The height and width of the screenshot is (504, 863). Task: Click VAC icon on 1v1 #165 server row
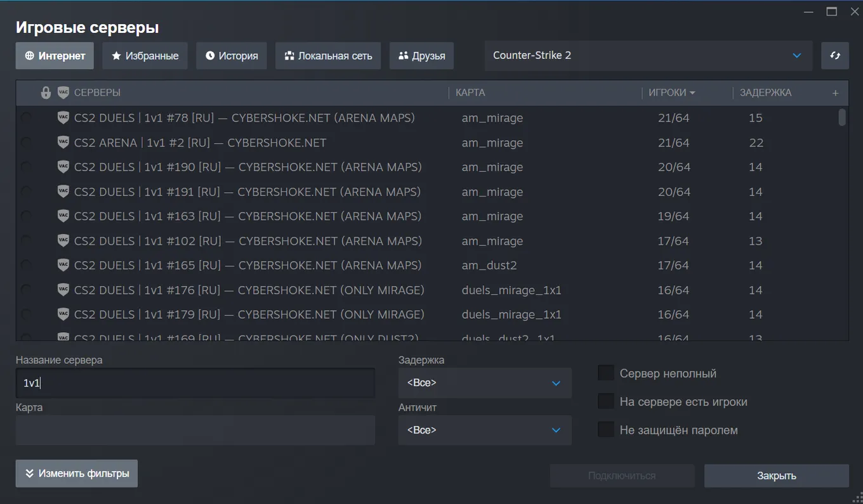(63, 265)
